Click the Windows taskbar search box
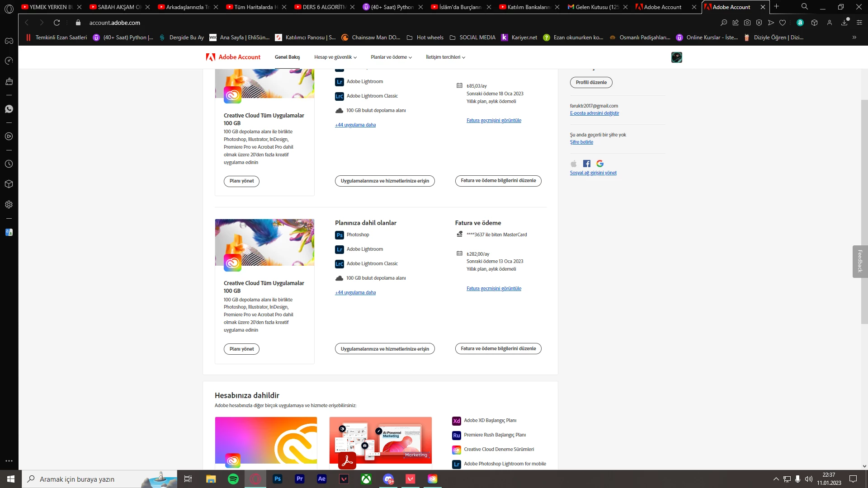The image size is (868, 488). click(x=77, y=479)
